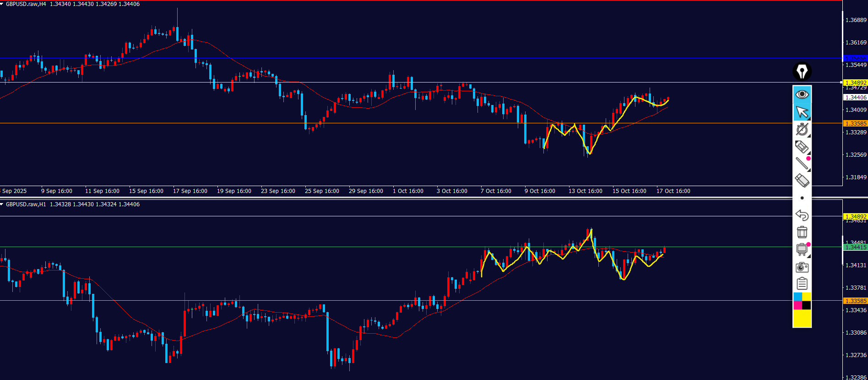Clear all drawings with trash icon

[802, 232]
